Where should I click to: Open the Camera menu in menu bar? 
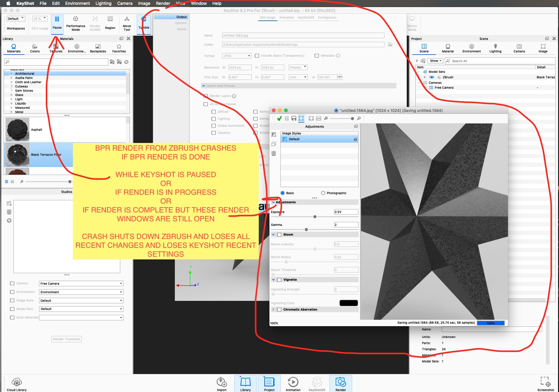tap(125, 3)
